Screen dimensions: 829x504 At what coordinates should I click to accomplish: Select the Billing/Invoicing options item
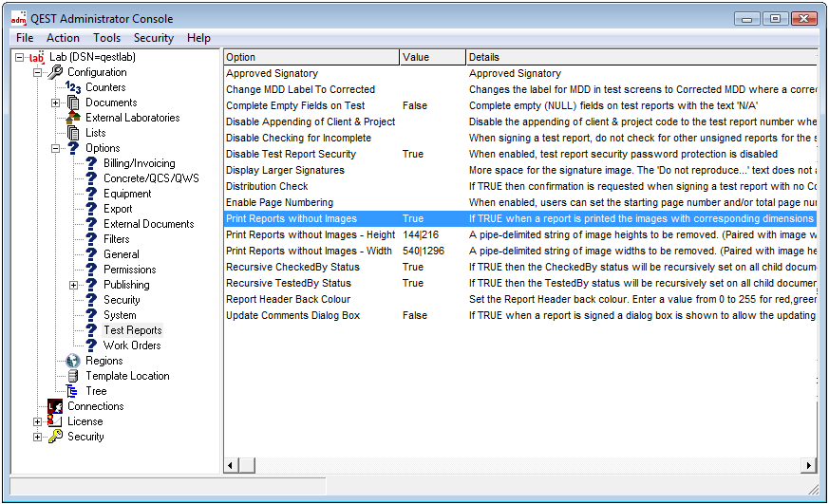click(139, 163)
